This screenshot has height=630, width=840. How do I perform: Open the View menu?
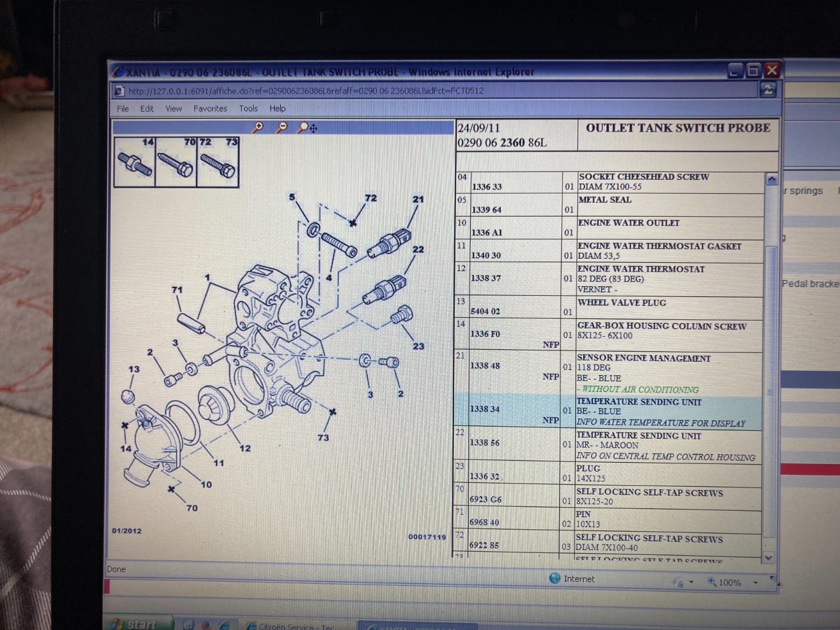[174, 109]
